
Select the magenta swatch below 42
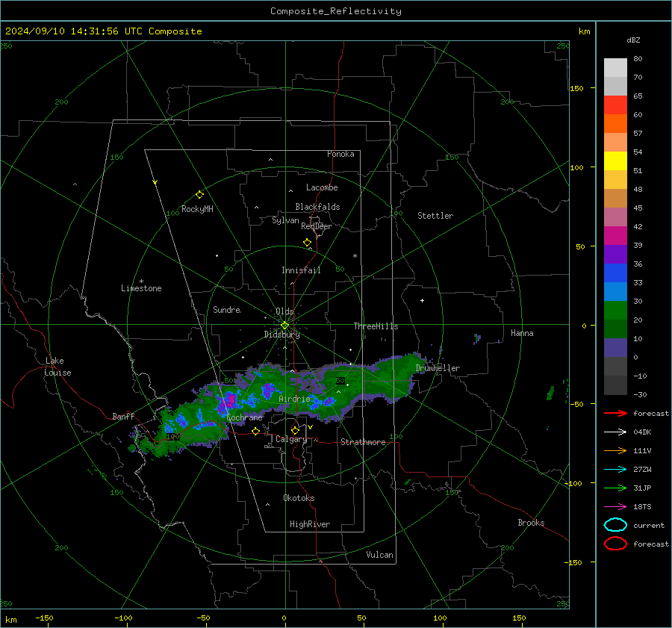[x=615, y=235]
